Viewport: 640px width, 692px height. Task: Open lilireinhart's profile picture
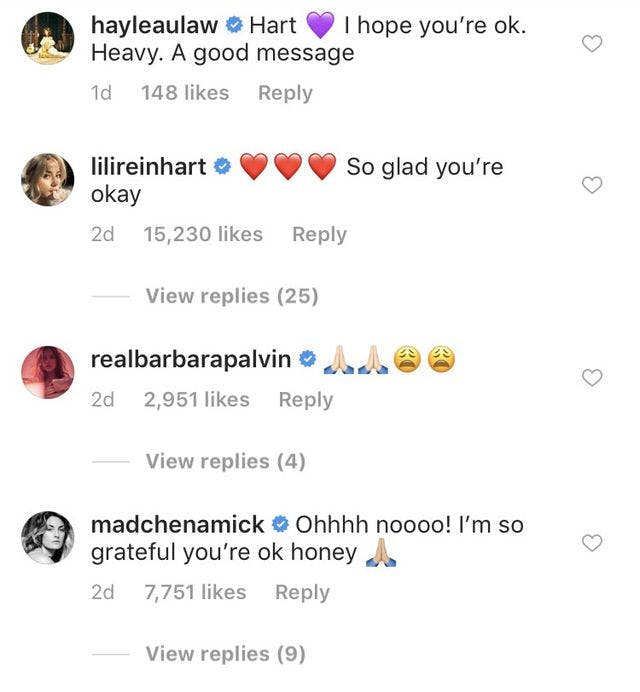click(47, 180)
